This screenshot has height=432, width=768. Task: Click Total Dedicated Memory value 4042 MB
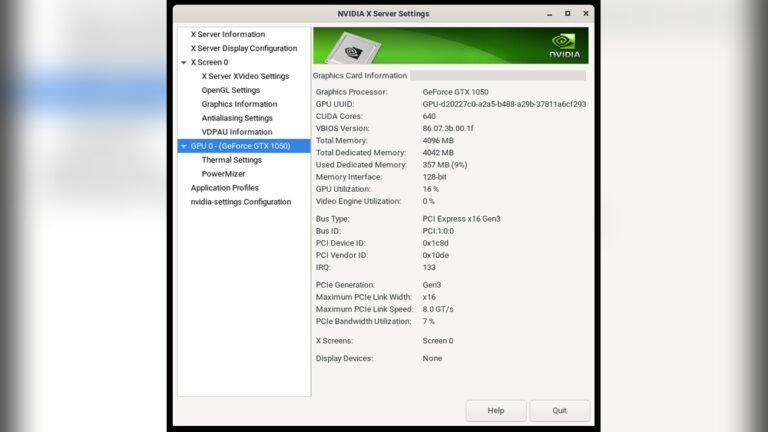[438, 153]
